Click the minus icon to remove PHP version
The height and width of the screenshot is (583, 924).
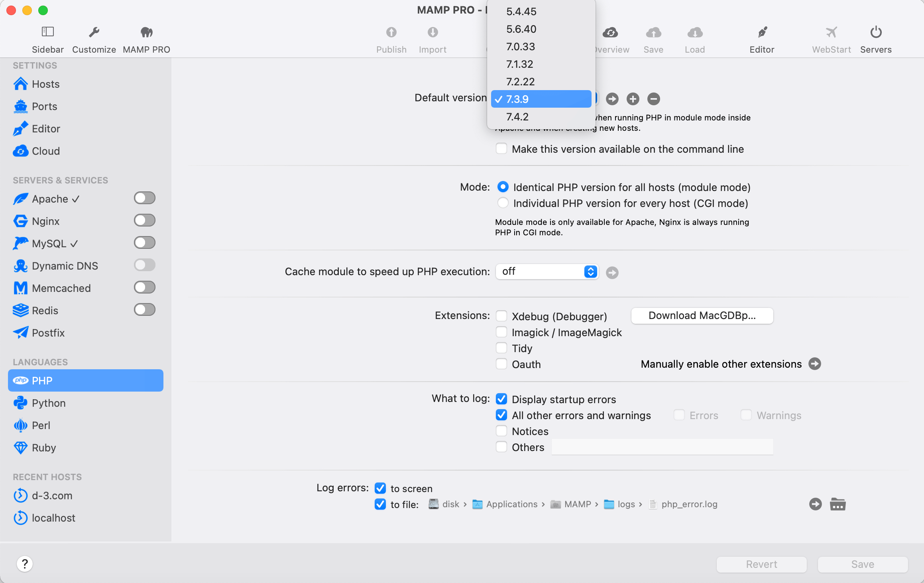tap(653, 99)
